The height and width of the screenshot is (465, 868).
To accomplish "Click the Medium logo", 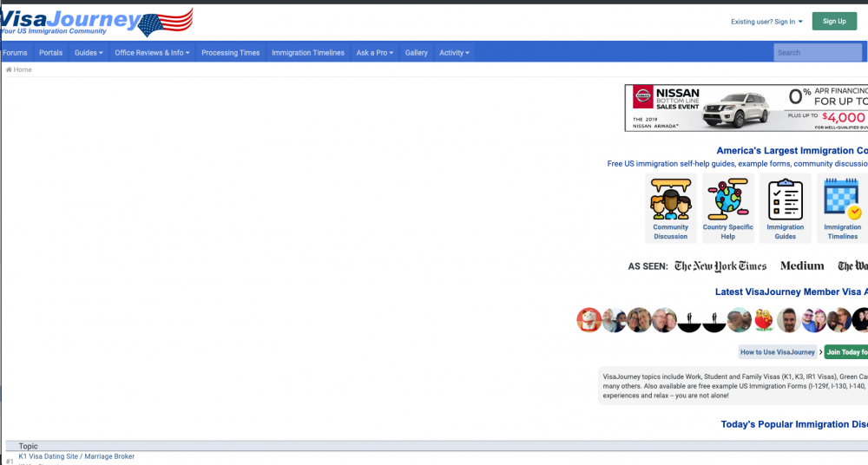I will pos(802,266).
